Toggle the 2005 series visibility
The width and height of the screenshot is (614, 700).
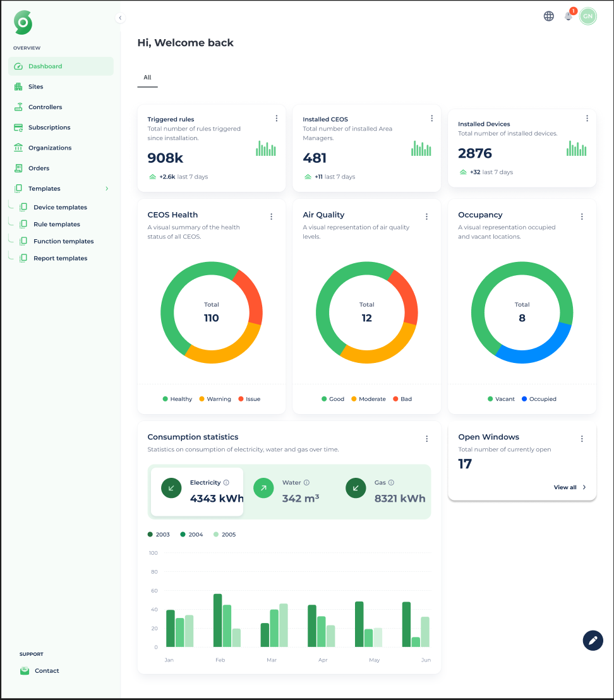coord(224,534)
